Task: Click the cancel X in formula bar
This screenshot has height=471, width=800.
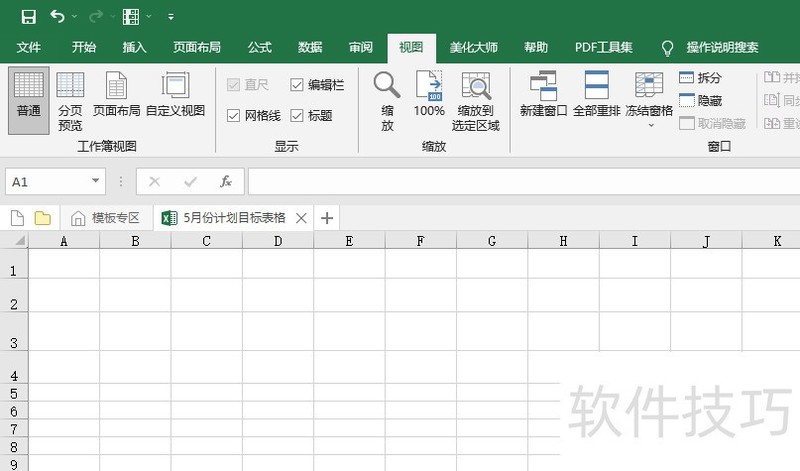Action: click(155, 182)
